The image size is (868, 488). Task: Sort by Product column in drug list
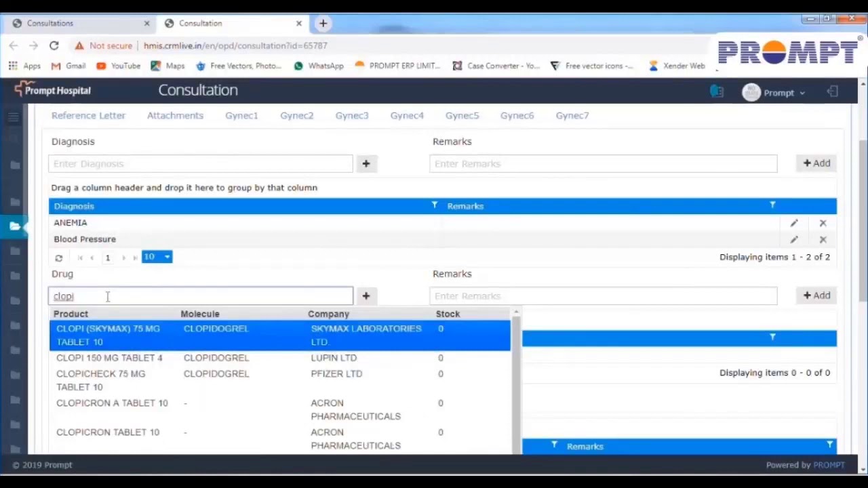[71, 314]
